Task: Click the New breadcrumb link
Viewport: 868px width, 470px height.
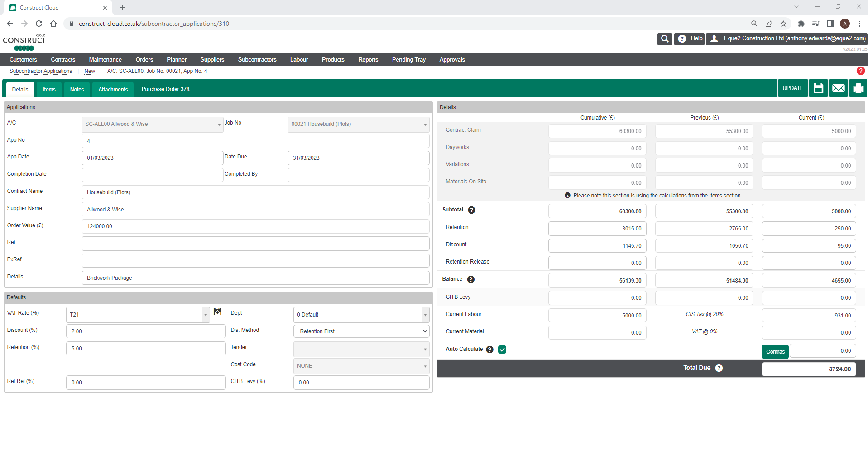Action: pyautogui.click(x=90, y=71)
